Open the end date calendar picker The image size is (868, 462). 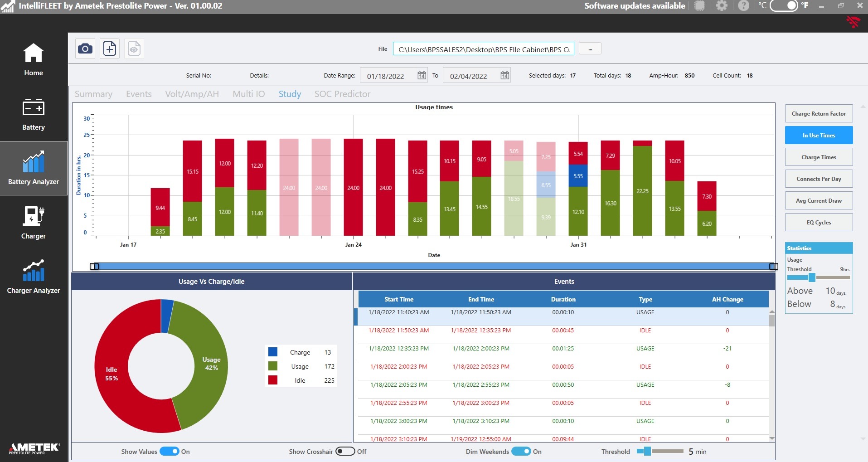(504, 76)
